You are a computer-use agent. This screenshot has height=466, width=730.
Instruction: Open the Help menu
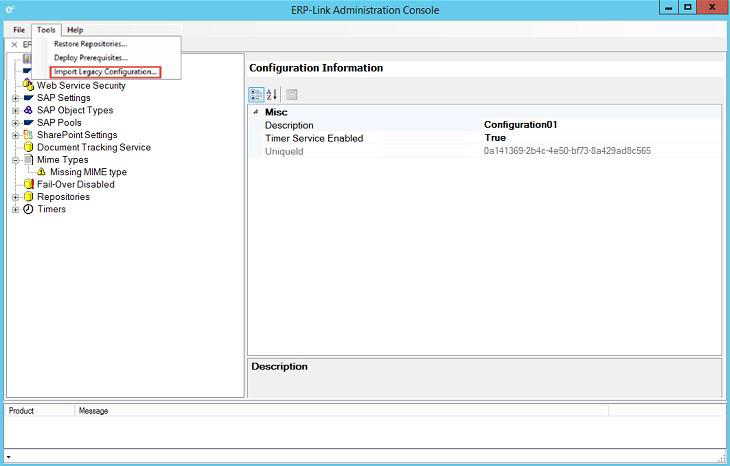tap(75, 30)
